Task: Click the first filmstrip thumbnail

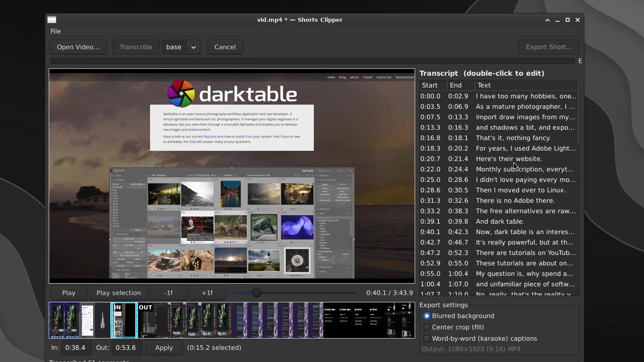Action: (57, 320)
